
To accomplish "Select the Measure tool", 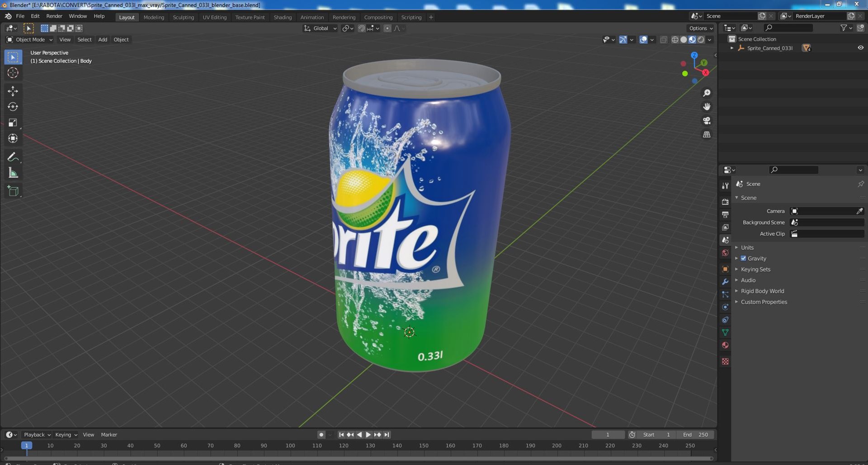I will tap(13, 173).
